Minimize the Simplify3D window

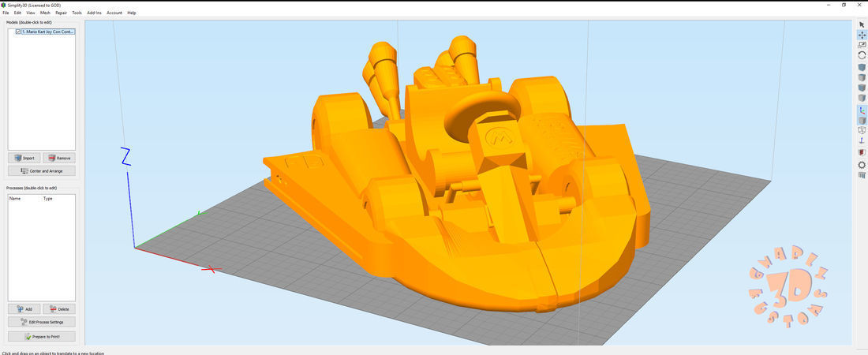point(829,5)
